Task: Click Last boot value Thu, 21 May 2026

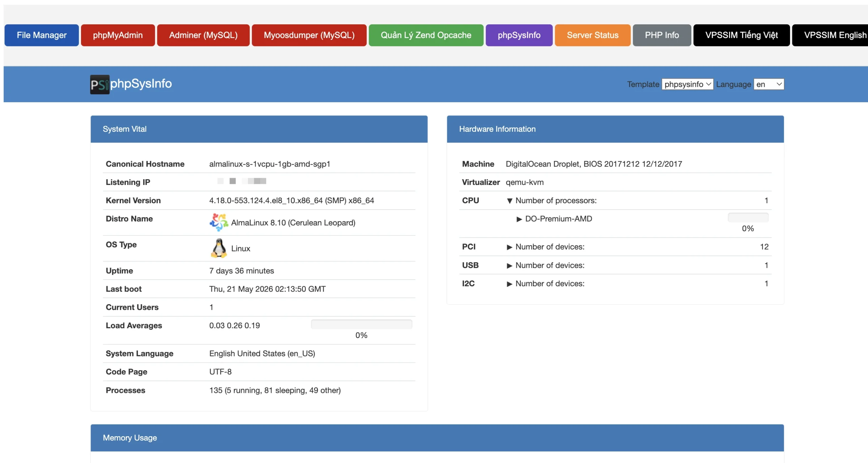Action: [267, 289]
